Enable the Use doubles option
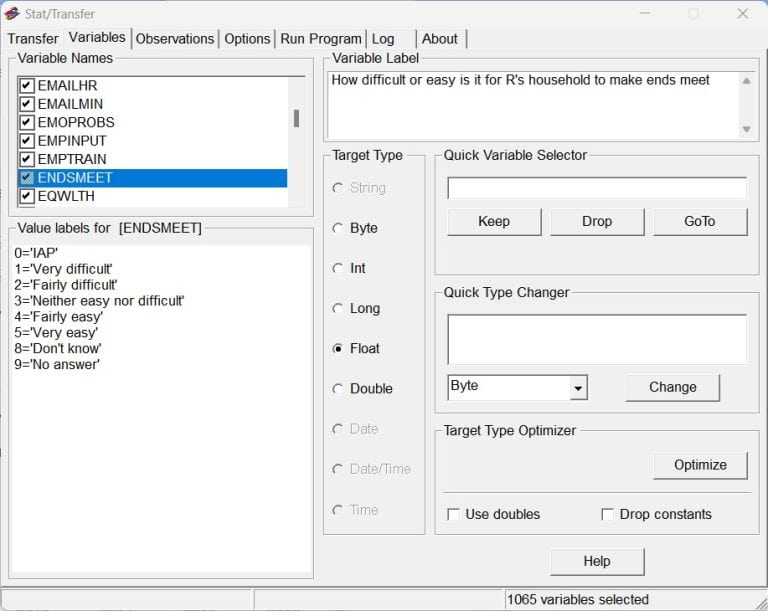The image size is (768, 611). tap(454, 514)
